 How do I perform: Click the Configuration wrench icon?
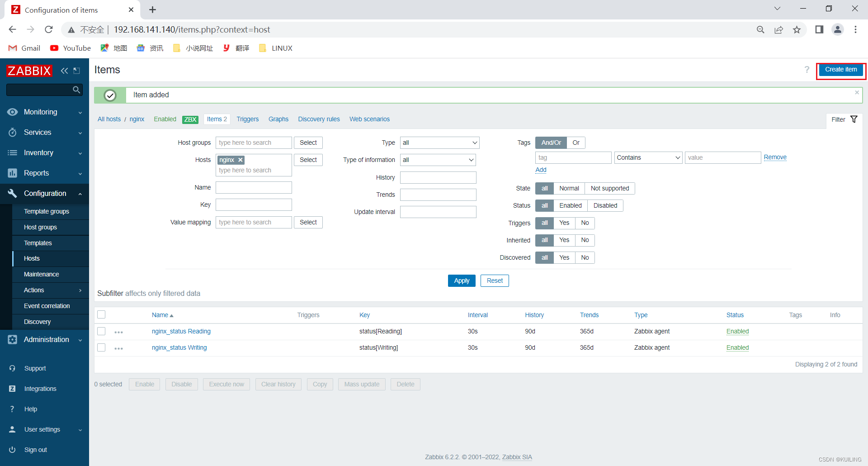click(12, 193)
